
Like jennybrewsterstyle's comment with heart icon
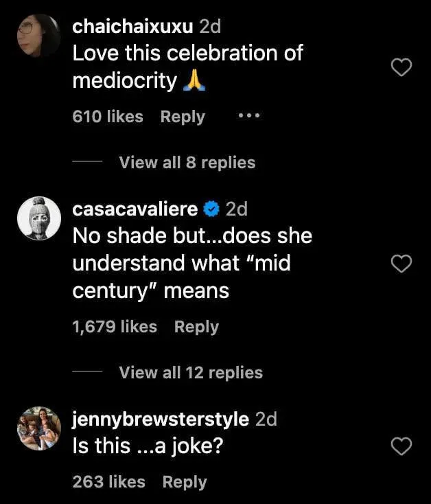click(401, 447)
